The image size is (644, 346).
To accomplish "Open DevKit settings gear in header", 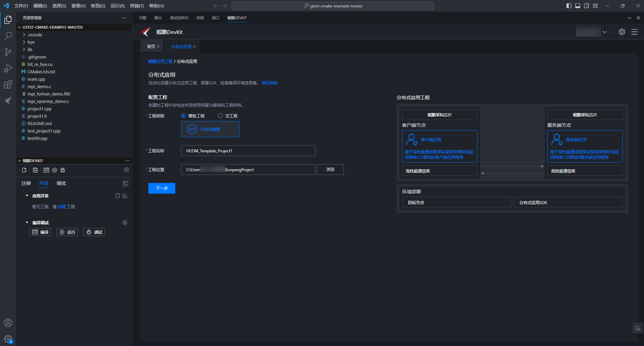I will pos(622,32).
